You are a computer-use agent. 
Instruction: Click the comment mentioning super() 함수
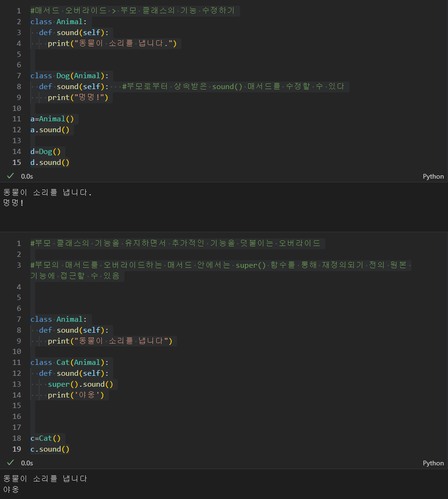(218, 270)
